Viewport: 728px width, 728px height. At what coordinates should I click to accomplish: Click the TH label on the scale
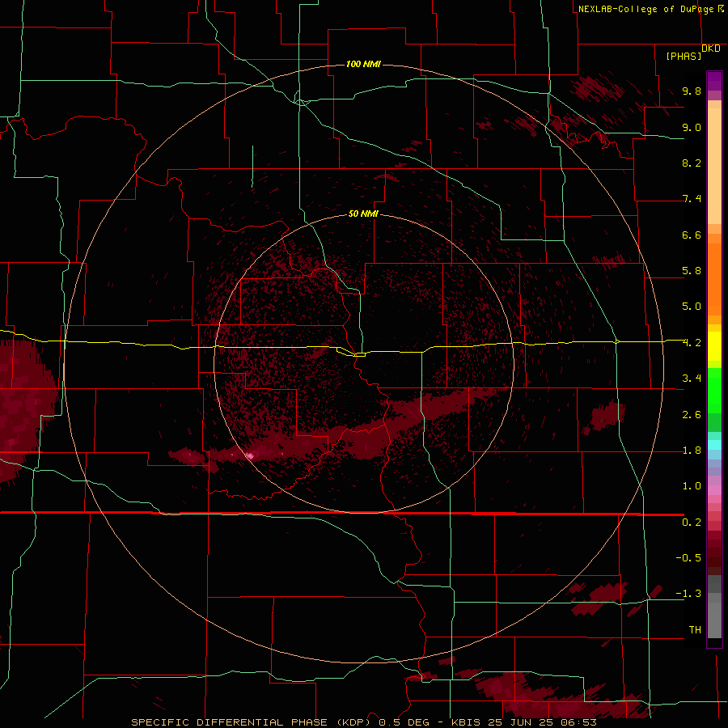tap(695, 630)
